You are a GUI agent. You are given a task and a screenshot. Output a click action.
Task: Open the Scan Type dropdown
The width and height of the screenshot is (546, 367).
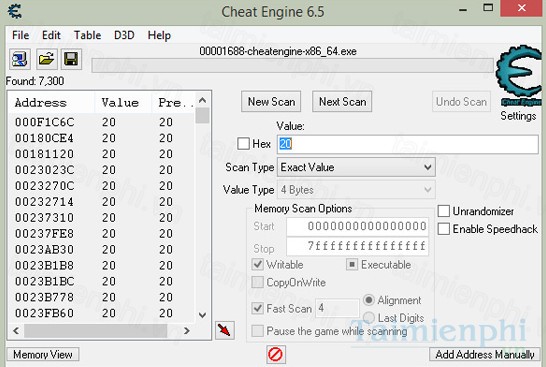(356, 167)
